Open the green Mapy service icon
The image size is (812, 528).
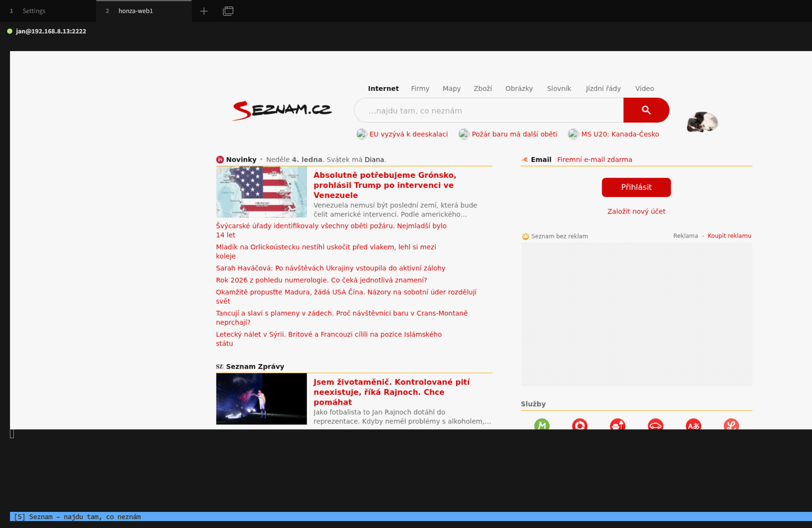pos(542,424)
